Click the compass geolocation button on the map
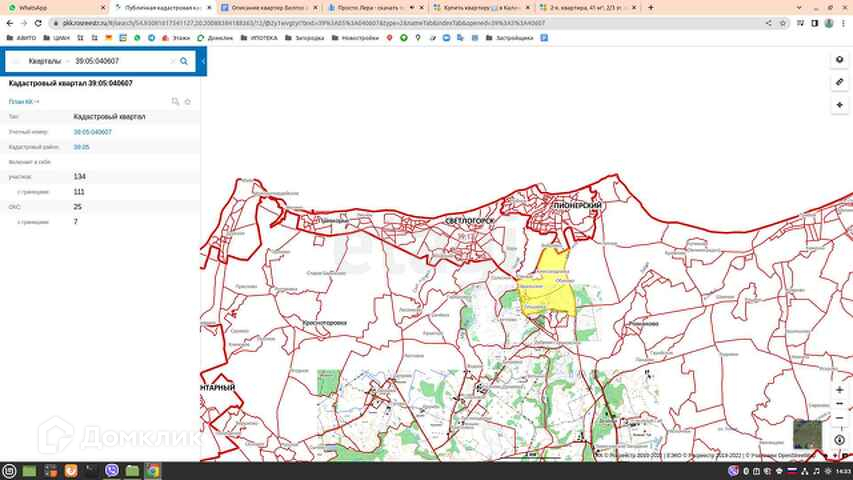This screenshot has width=853, height=480. (x=839, y=439)
